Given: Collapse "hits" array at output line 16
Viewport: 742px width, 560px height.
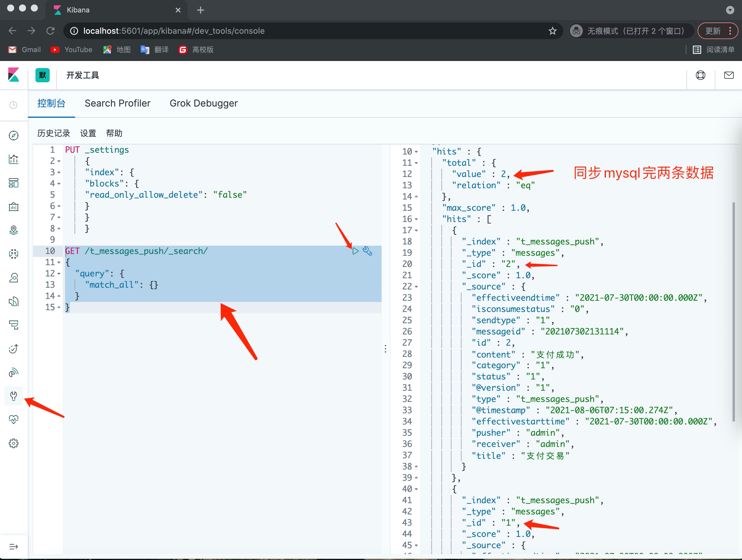Looking at the screenshot, I should (416, 219).
